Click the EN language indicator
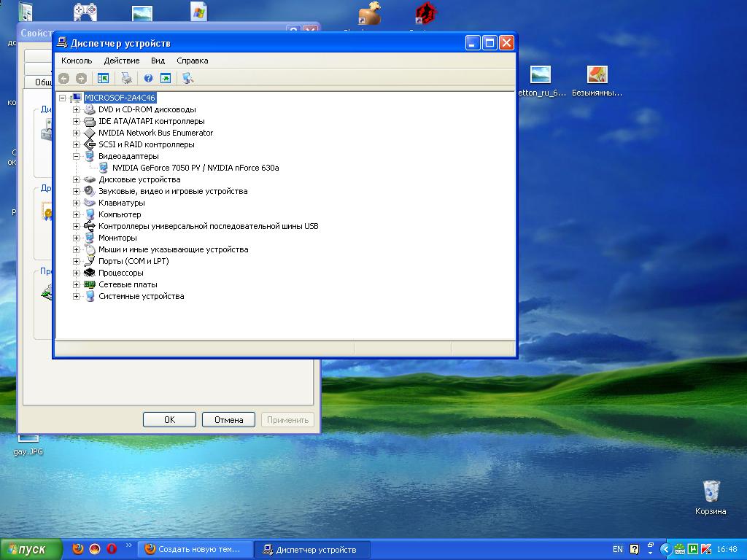Screen dimensions: 747x560 [x=618, y=549]
